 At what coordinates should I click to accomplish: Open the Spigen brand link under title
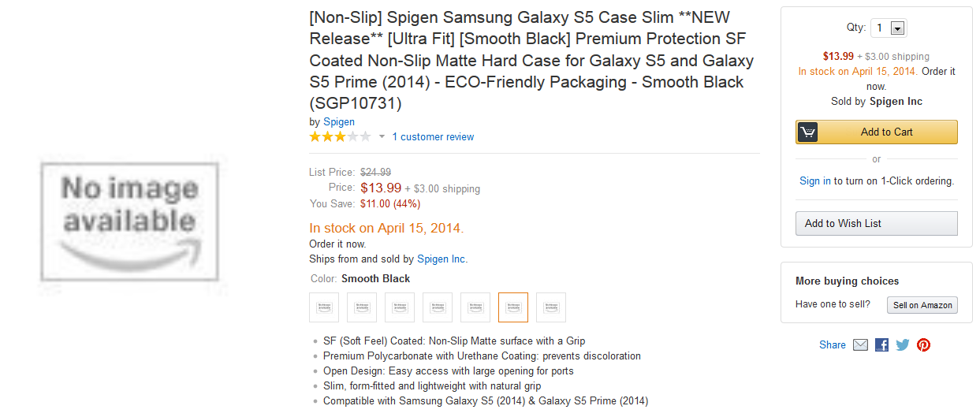(x=339, y=122)
